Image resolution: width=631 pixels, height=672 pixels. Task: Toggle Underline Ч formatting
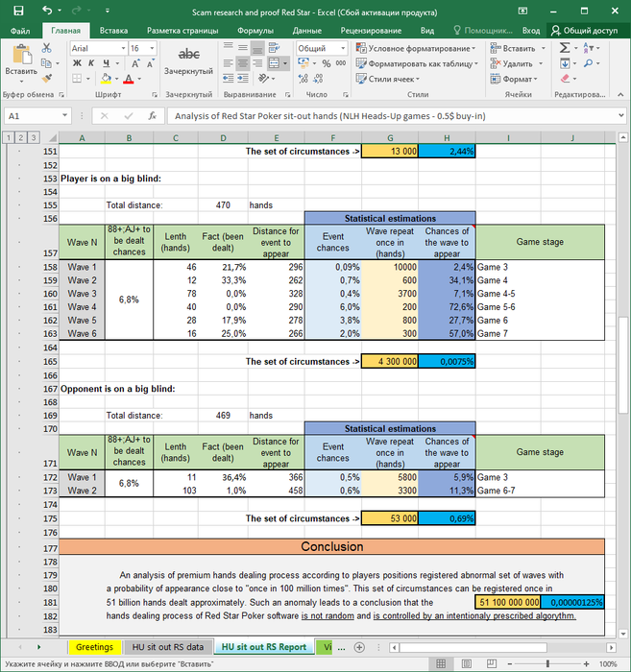tap(107, 63)
